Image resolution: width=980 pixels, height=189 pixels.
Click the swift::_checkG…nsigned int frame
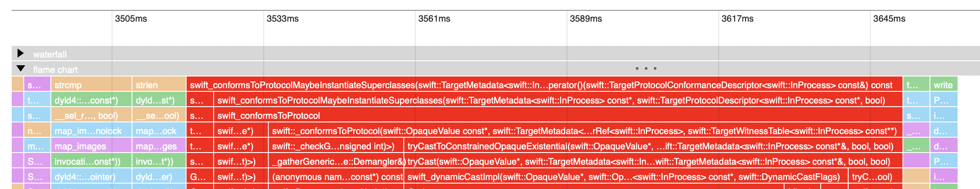pyautogui.click(x=336, y=146)
